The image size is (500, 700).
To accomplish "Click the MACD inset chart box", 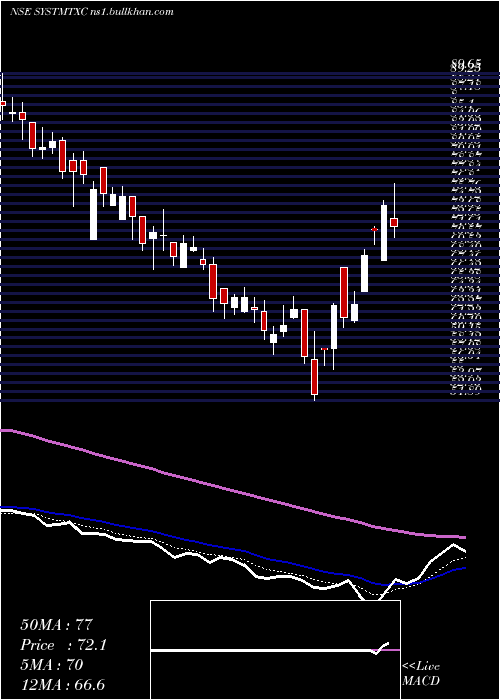I will coord(275,650).
